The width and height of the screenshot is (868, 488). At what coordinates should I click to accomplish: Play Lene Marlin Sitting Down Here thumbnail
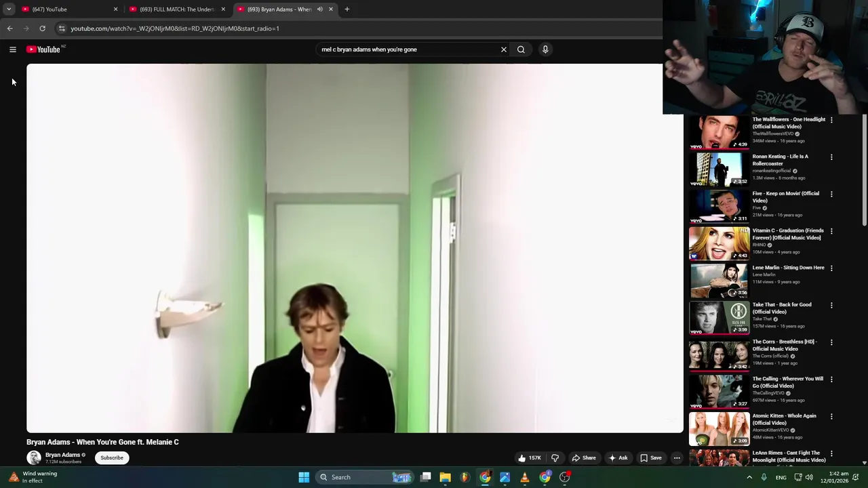click(719, 281)
